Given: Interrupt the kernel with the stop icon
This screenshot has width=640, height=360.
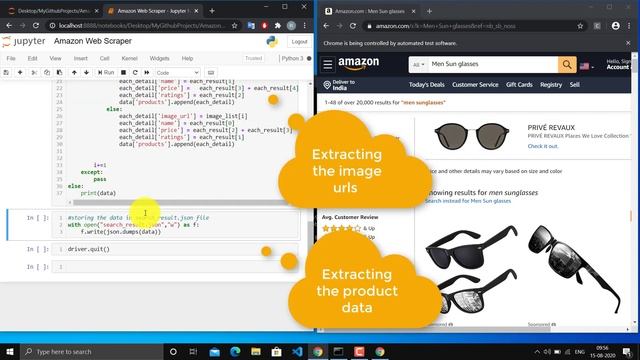Looking at the screenshot, I should tap(123, 72).
